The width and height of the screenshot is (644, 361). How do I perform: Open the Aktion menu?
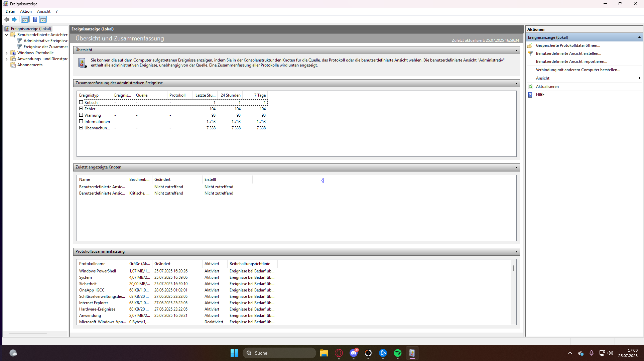26,11
